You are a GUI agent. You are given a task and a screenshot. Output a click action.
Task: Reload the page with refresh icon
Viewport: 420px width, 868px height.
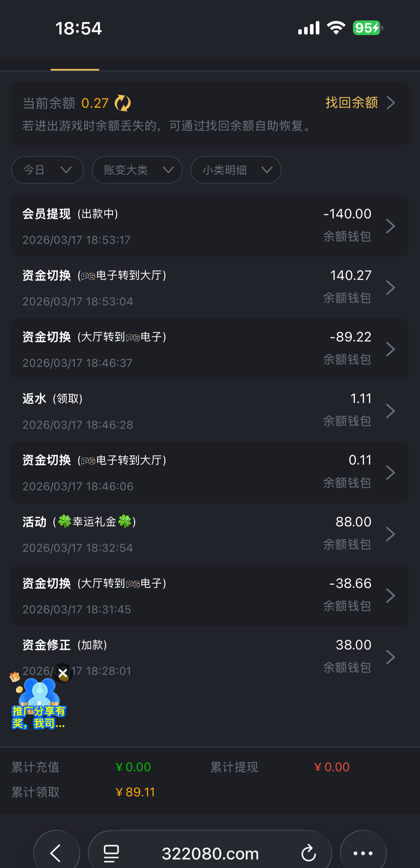(x=308, y=853)
